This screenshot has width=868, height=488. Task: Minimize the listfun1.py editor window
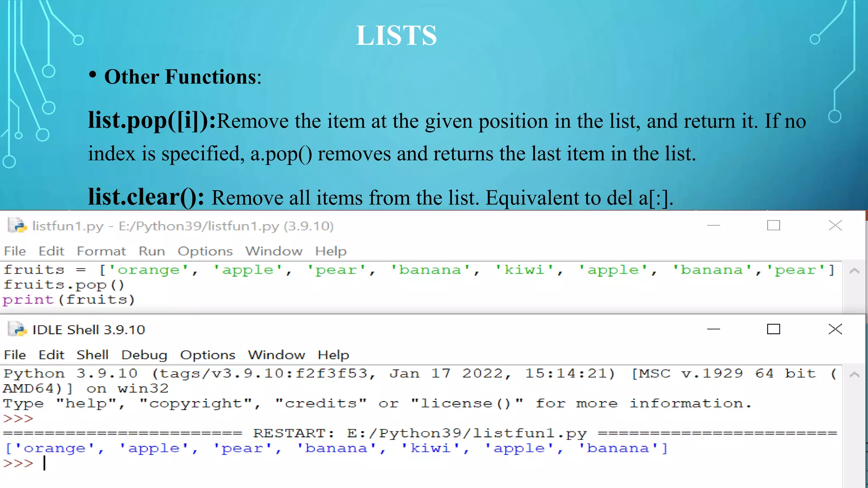coord(714,225)
